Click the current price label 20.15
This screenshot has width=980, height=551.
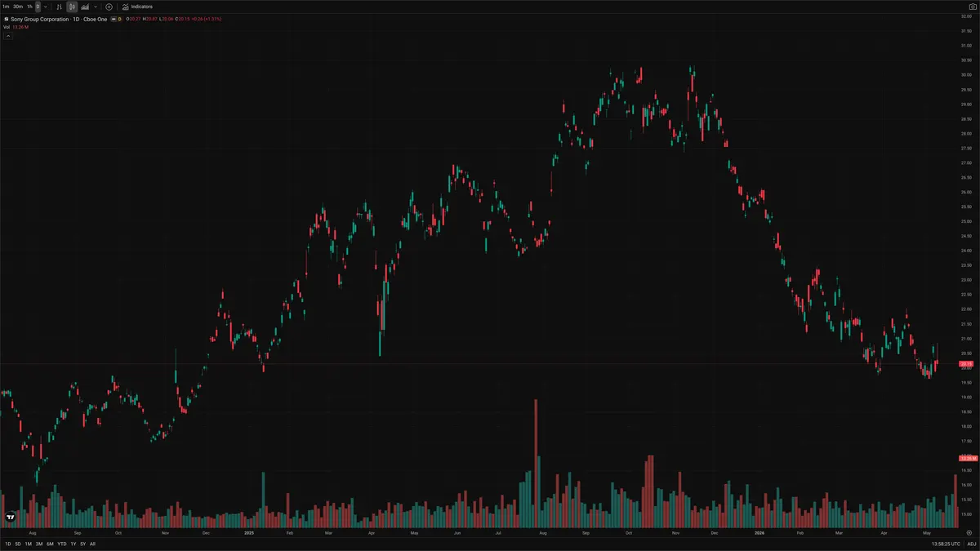(967, 363)
